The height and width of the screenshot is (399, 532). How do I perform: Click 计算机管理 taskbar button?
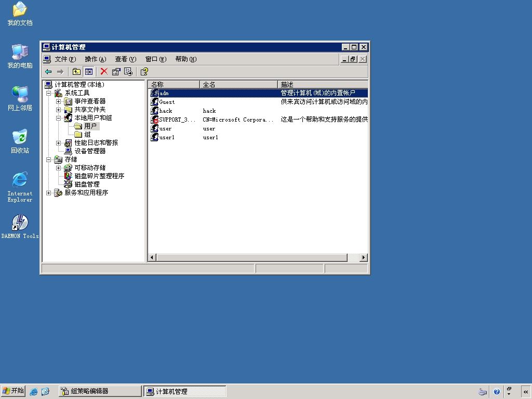click(x=185, y=391)
